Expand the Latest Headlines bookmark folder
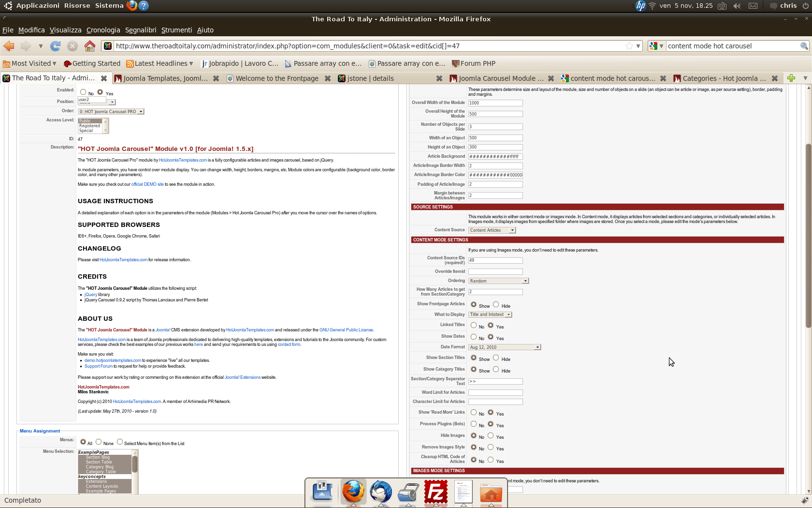This screenshot has height=508, width=812. [159, 63]
